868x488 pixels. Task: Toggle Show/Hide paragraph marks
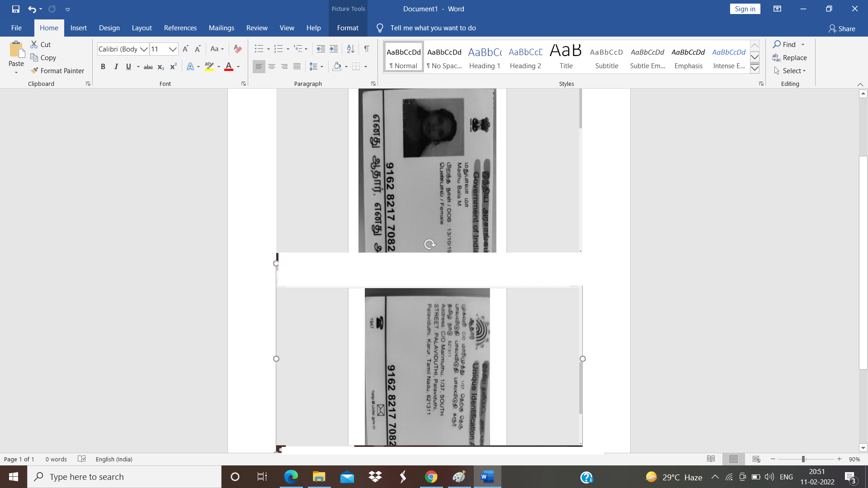(x=367, y=49)
